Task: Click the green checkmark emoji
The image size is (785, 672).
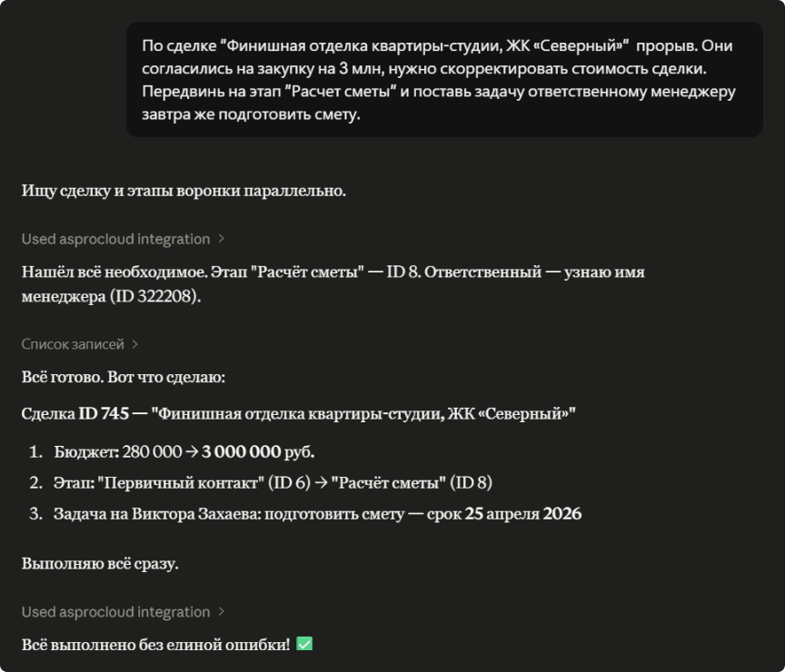Action: pos(304,644)
